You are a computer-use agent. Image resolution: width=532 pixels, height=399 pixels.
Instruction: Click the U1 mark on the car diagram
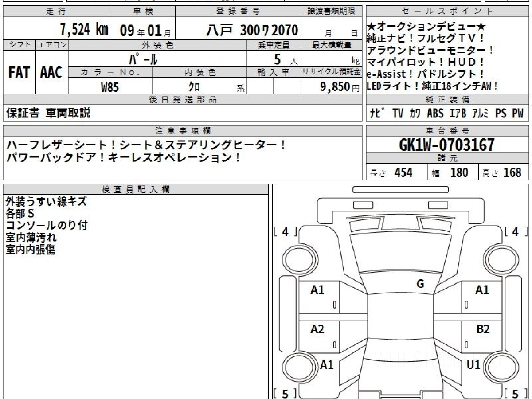(x=474, y=365)
